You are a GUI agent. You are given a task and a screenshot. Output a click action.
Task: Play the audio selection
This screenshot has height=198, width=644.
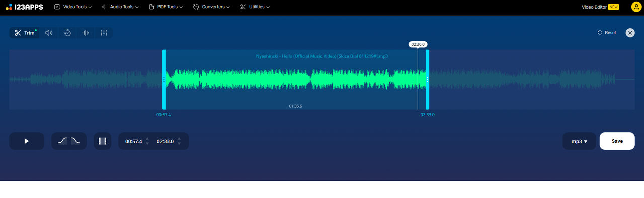click(27, 141)
